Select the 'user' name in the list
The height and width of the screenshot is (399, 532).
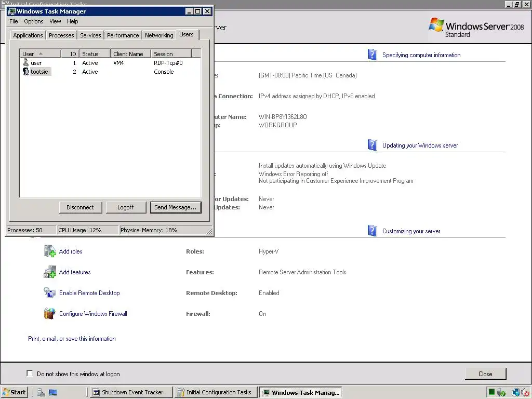click(x=36, y=63)
